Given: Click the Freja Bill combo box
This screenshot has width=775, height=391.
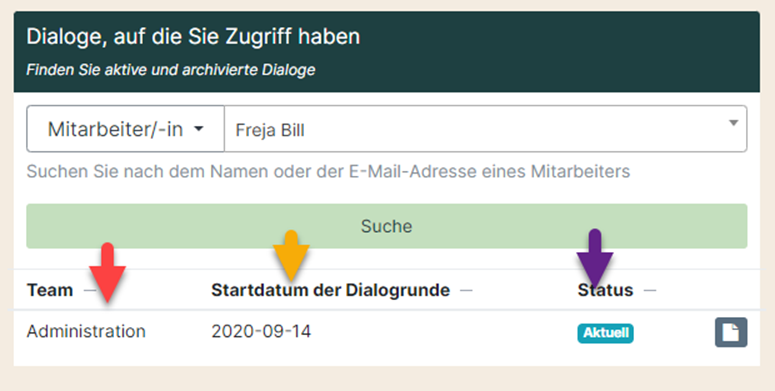Looking at the screenshot, I should click(x=485, y=129).
